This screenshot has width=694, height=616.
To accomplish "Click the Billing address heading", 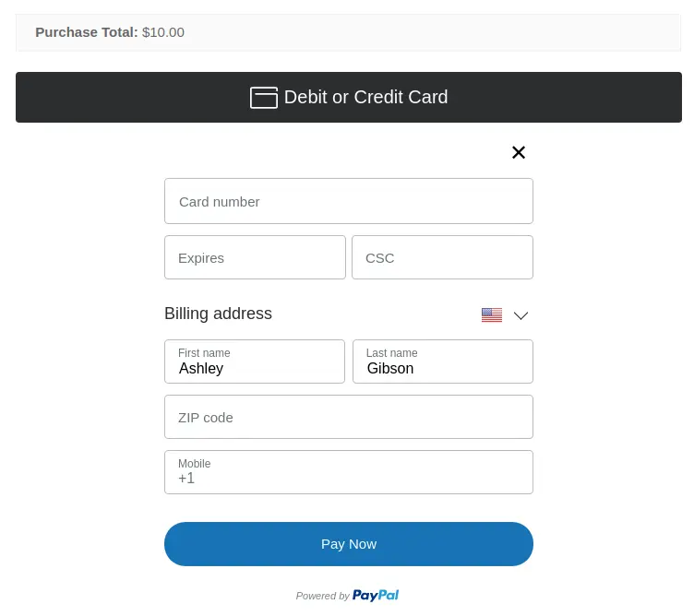I will point(218,314).
